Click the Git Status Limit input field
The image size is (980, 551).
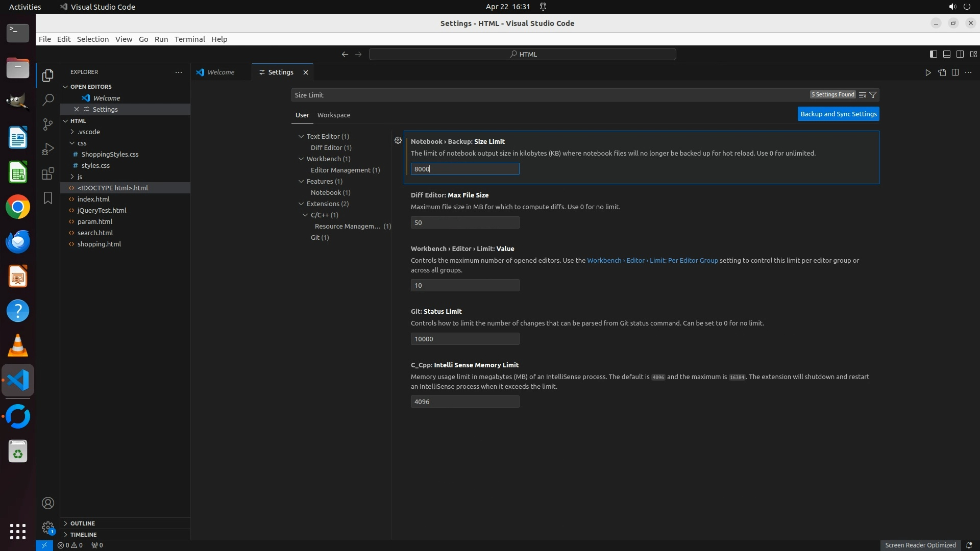tap(464, 339)
